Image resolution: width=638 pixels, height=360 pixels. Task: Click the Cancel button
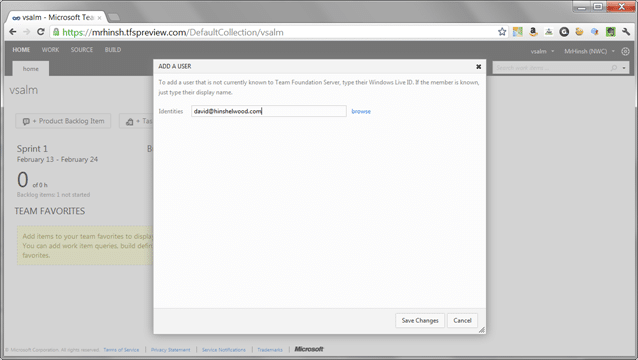[462, 321]
